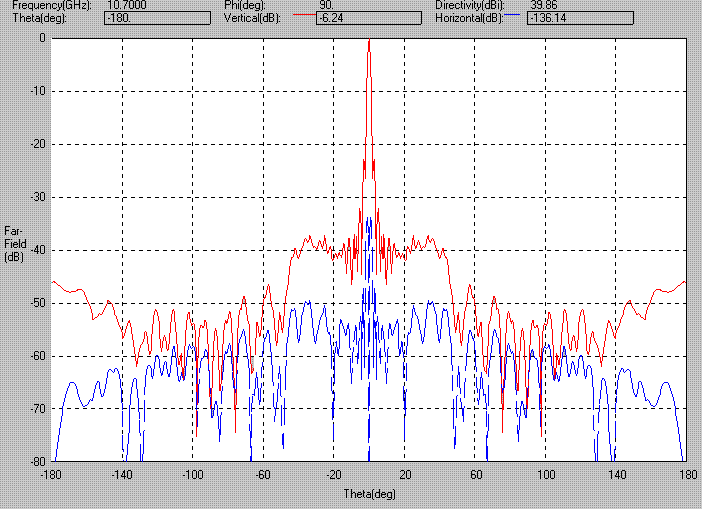Click the Phi(deg) label
This screenshot has width=702, height=509.
[247, 5]
